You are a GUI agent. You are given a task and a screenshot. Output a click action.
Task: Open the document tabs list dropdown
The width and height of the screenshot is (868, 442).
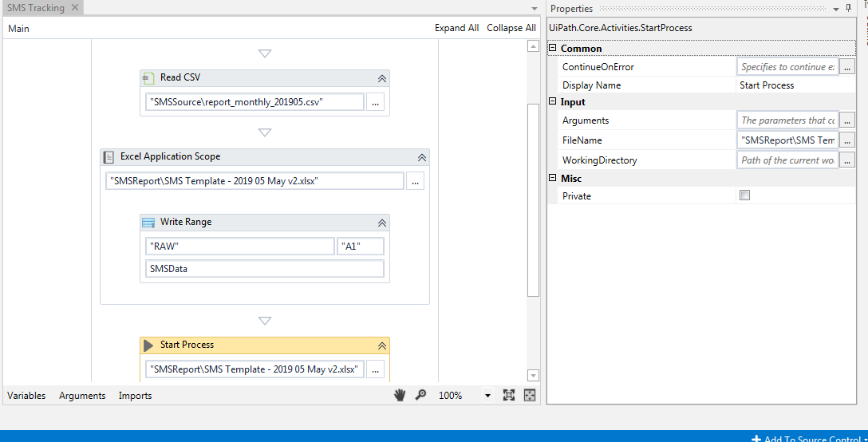coord(535,9)
